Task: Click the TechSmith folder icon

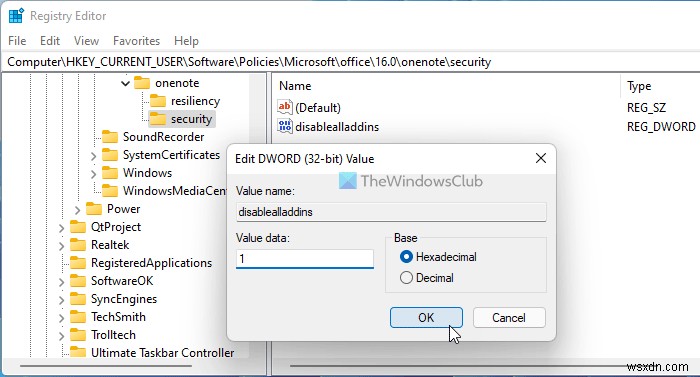Action: [x=78, y=316]
